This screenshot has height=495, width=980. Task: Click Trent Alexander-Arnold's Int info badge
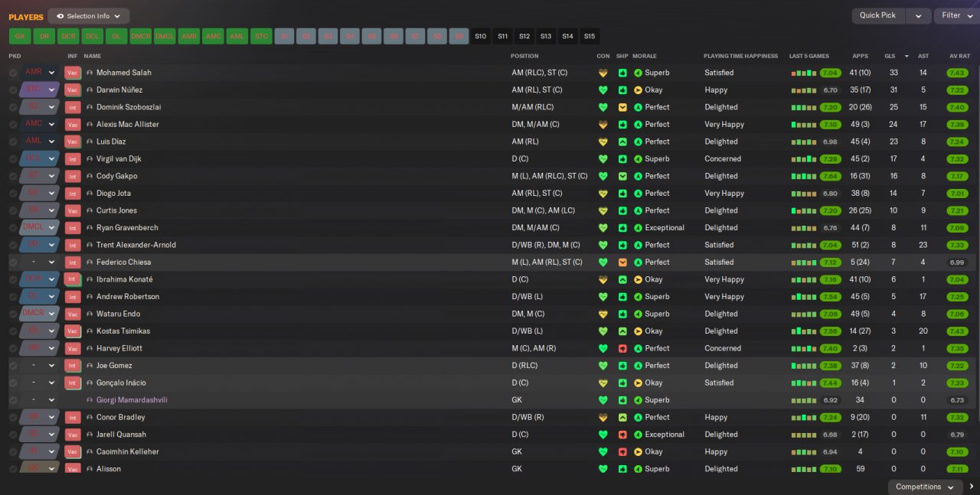[73, 245]
